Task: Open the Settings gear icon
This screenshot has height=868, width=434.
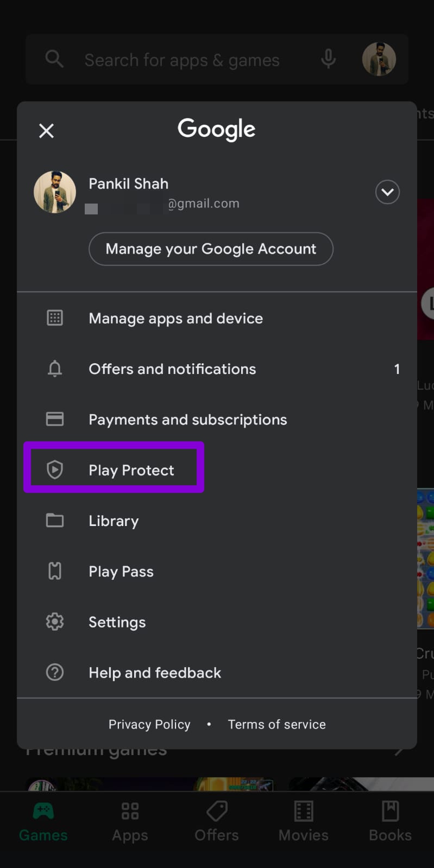Action: pyautogui.click(x=54, y=622)
